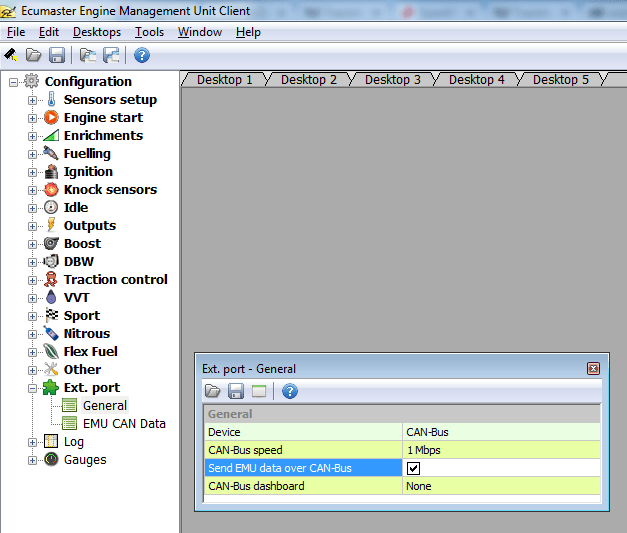Expand the Boost tree node
Viewport: 627px width, 533px height.
pos(32,244)
